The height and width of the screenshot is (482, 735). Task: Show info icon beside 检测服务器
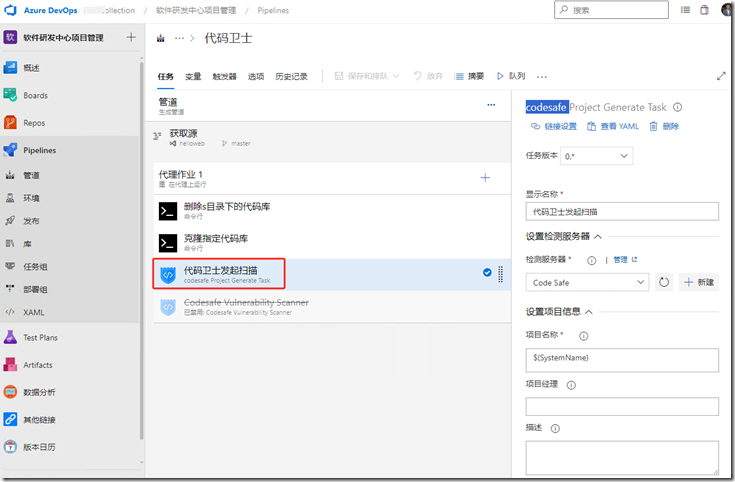pos(592,260)
